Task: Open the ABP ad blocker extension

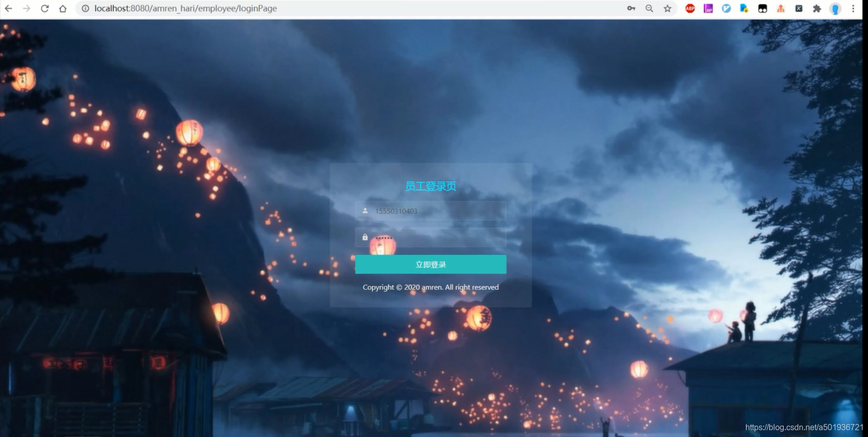Action: (690, 9)
